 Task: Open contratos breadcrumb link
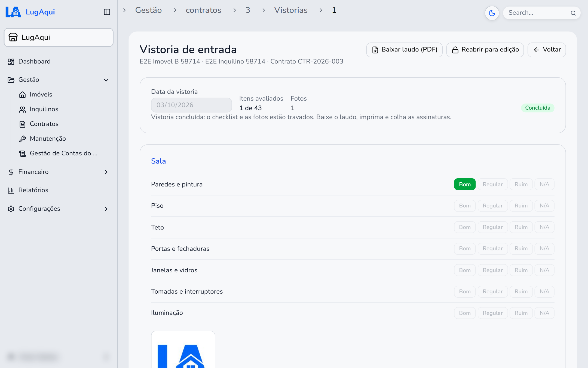[203, 10]
